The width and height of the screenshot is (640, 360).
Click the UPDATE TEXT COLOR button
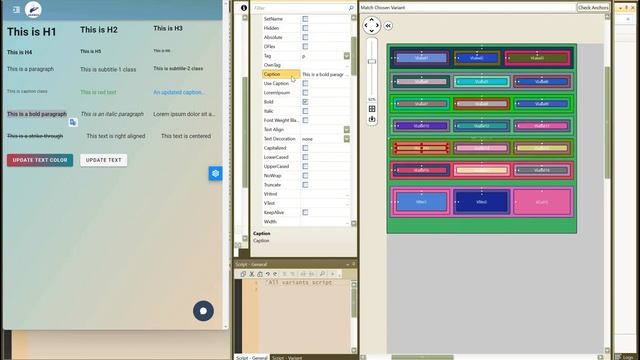pos(40,160)
